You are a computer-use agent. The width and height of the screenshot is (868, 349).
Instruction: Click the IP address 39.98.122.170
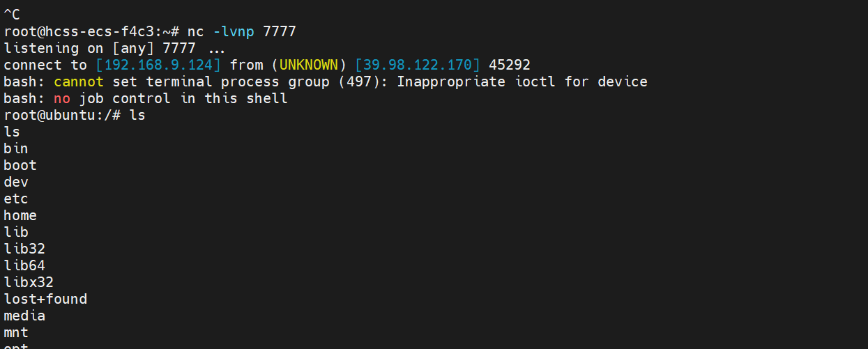(418, 65)
